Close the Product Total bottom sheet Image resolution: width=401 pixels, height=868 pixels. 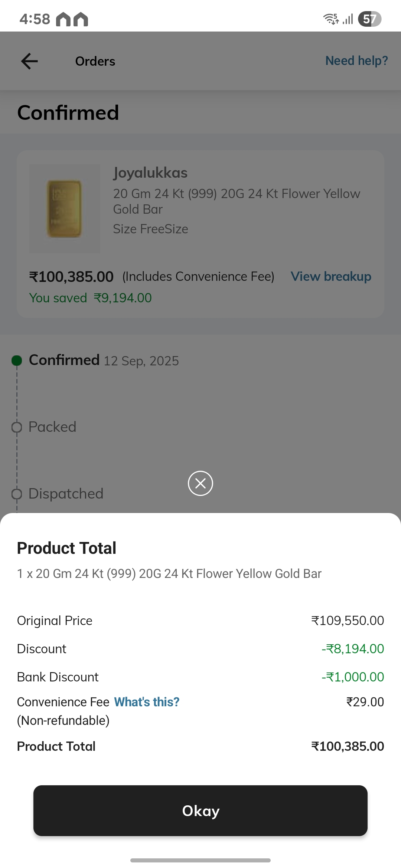(x=200, y=483)
